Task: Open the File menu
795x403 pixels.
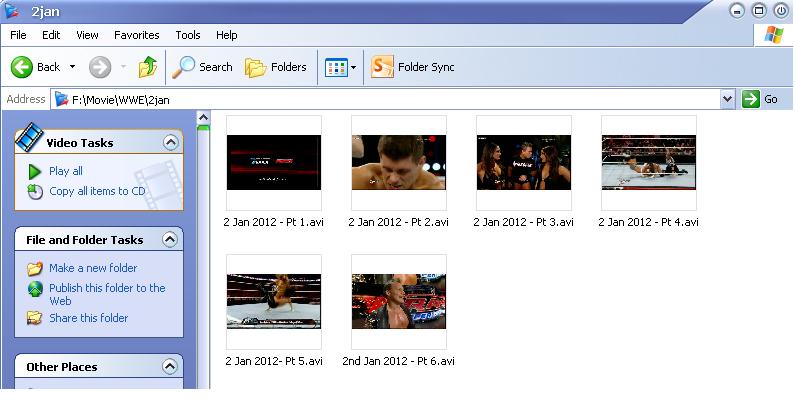Action: pos(18,35)
